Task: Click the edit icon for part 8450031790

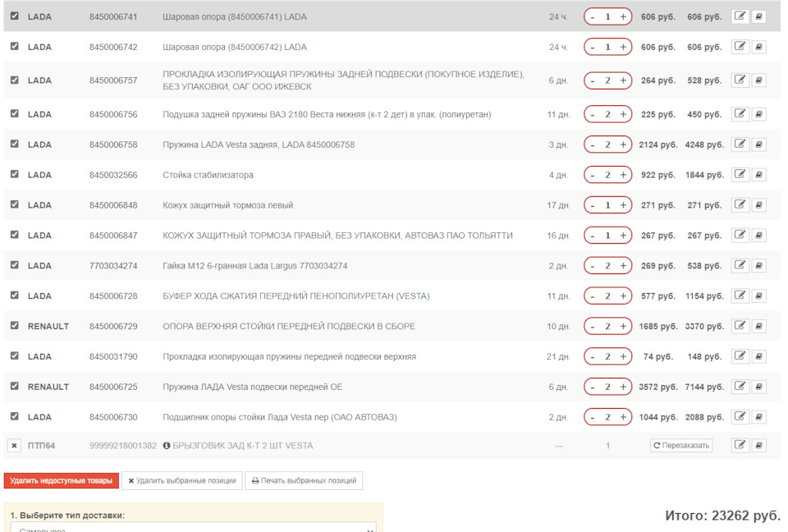Action: pyautogui.click(x=740, y=356)
